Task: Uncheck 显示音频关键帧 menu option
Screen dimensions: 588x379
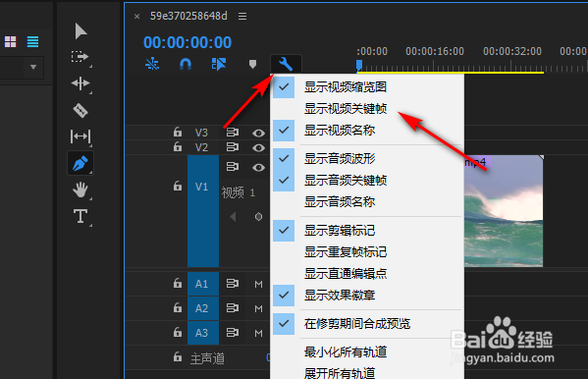Action: pos(367,181)
